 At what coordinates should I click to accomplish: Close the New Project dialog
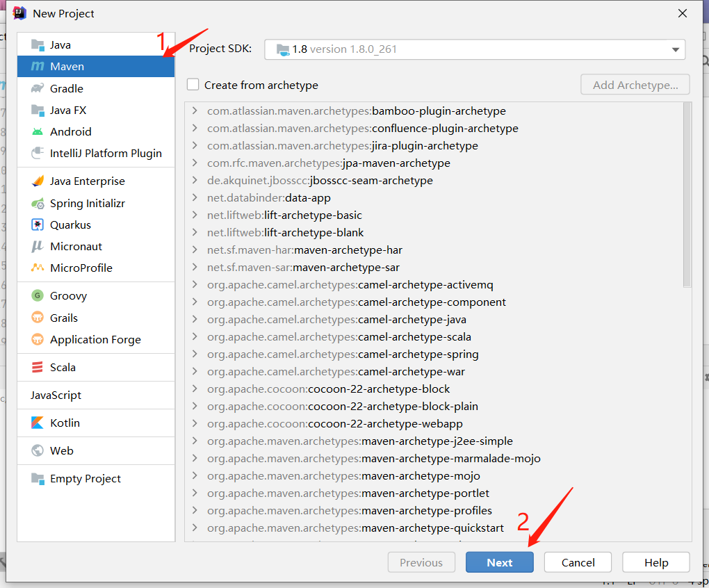683,13
